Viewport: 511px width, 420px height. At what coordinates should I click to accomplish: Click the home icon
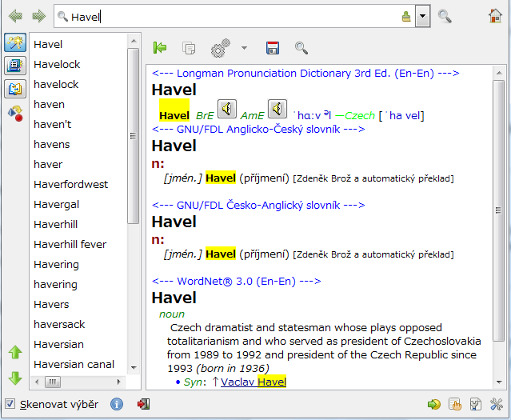[495, 15]
